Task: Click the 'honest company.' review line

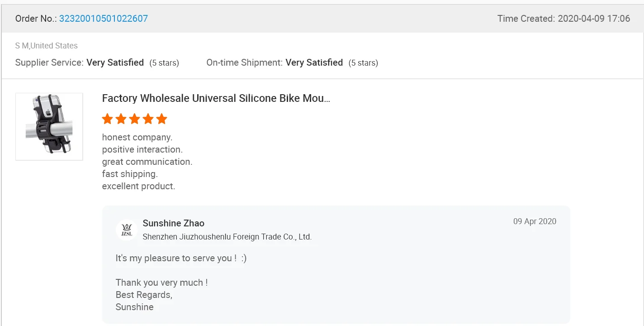Action: coord(137,137)
